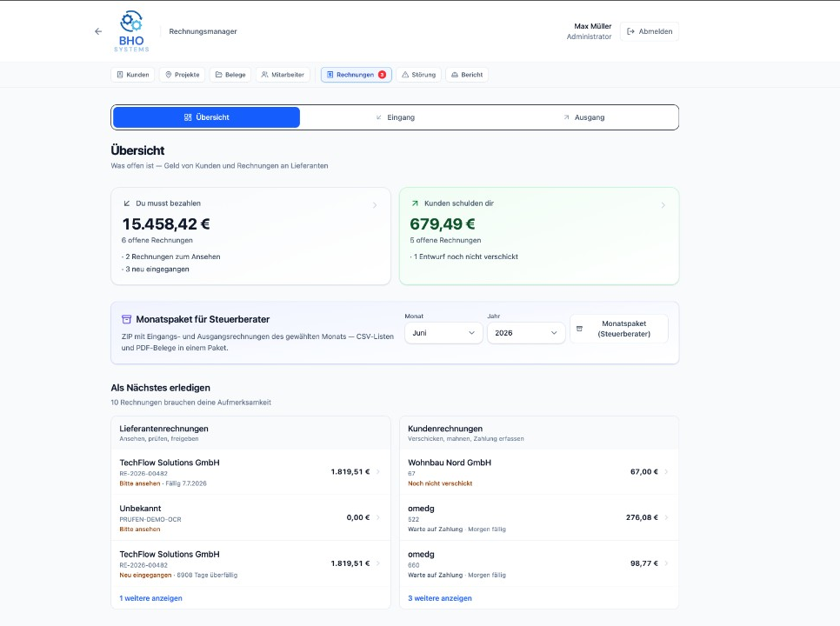Open the Kunden nav tab
The height and width of the screenshot is (626, 840).
[133, 75]
